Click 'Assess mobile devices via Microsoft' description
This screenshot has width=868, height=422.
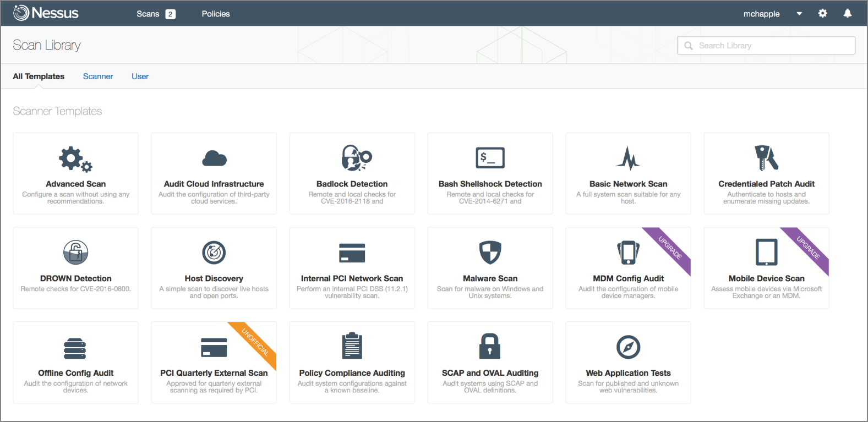coord(766,292)
